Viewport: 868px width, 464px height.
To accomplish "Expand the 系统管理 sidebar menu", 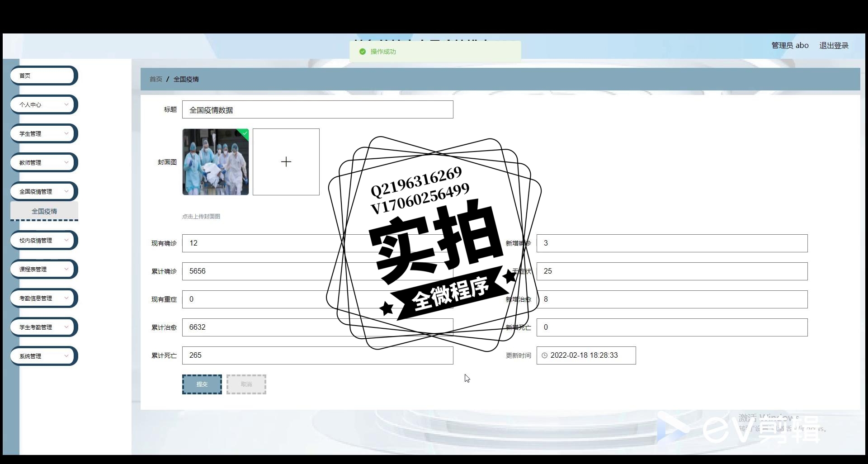I will tap(44, 356).
